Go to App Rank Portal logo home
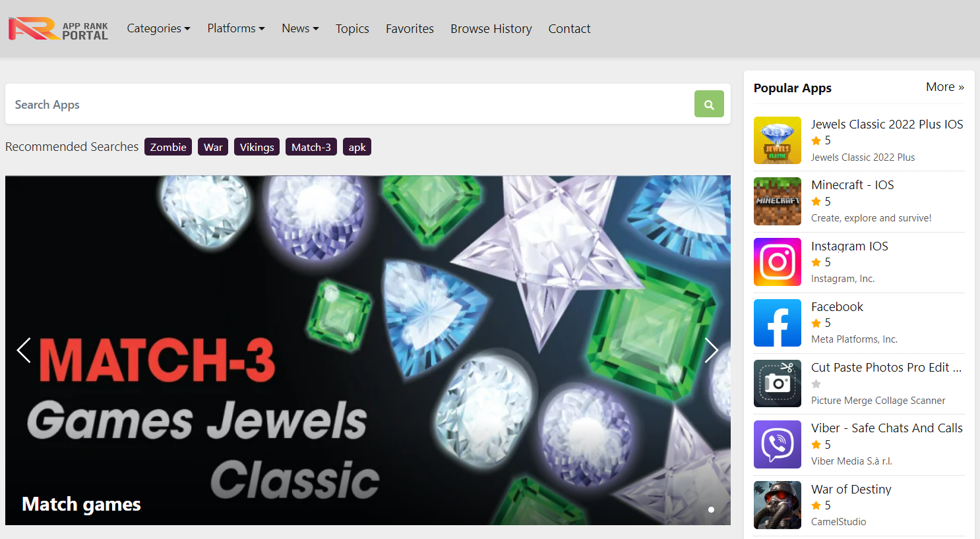980x539 pixels. [x=58, y=28]
